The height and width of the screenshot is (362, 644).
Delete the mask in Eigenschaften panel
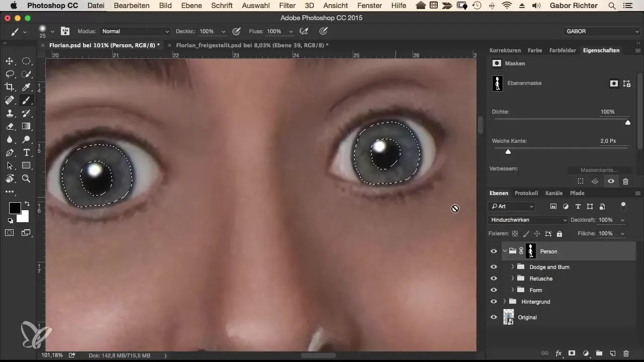625,182
